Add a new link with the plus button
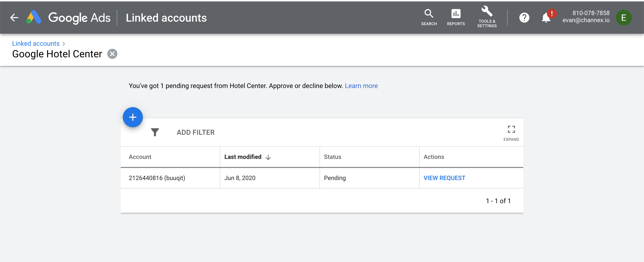644x262 pixels. tap(133, 117)
